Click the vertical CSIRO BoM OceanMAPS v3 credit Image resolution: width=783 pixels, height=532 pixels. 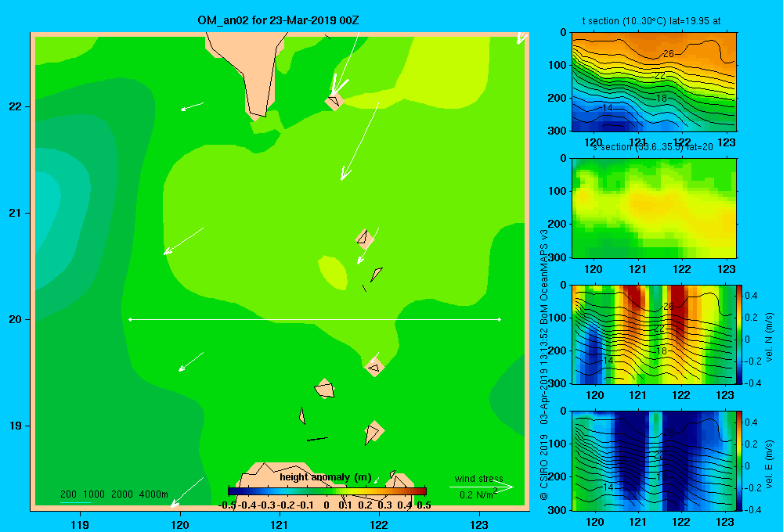point(544,365)
